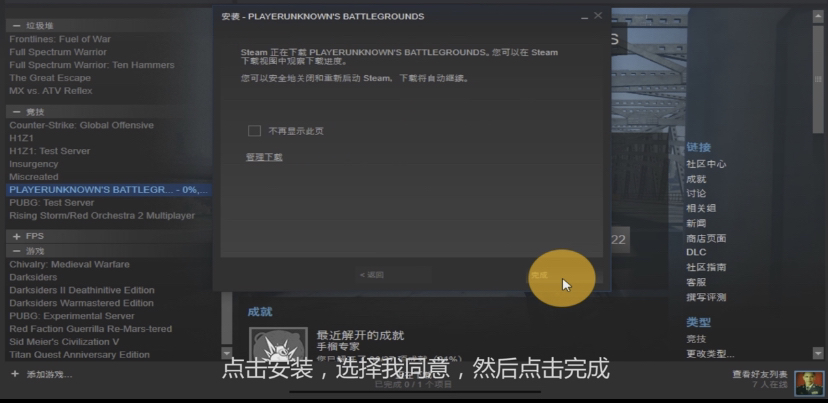Click right page scrollbar up arrow
The height and width of the screenshot is (403, 828).
click(x=818, y=17)
